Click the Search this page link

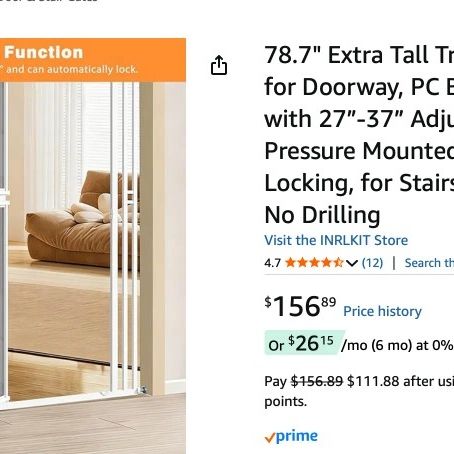429,263
